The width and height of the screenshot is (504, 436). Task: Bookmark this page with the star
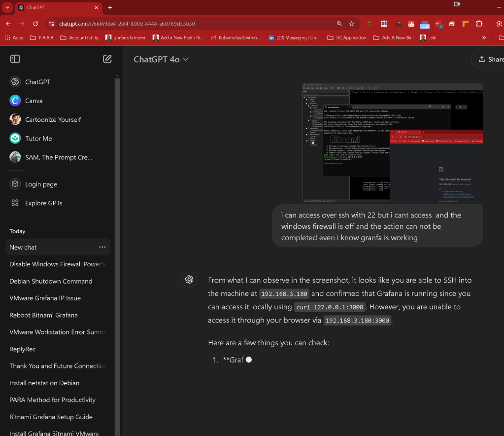click(352, 24)
